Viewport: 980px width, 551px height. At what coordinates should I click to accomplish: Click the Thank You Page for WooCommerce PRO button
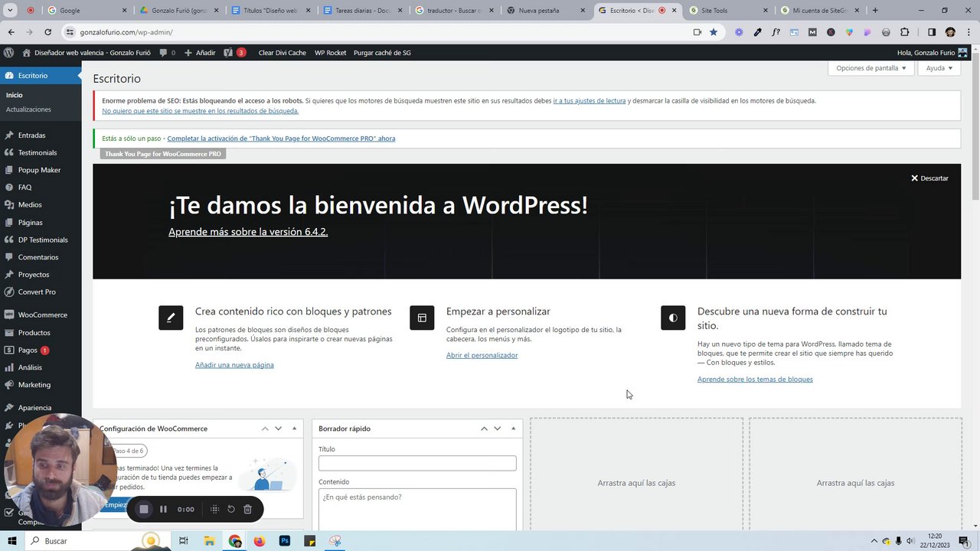pos(163,154)
